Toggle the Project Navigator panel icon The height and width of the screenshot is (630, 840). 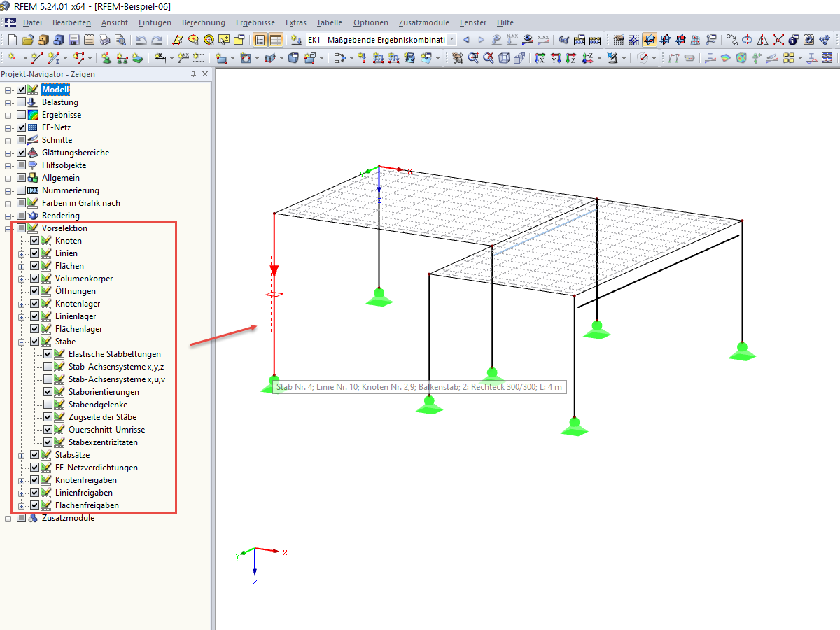[x=260, y=40]
